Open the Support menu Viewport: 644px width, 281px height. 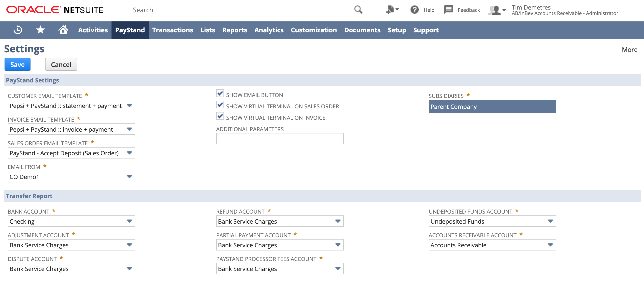[426, 30]
